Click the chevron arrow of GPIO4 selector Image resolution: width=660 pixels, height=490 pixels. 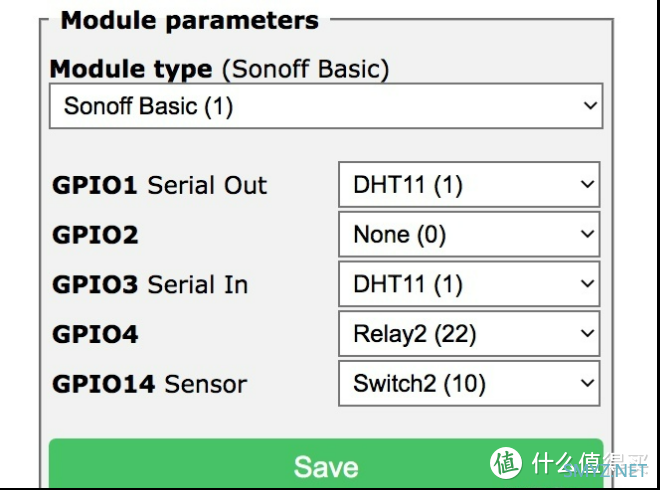click(587, 333)
